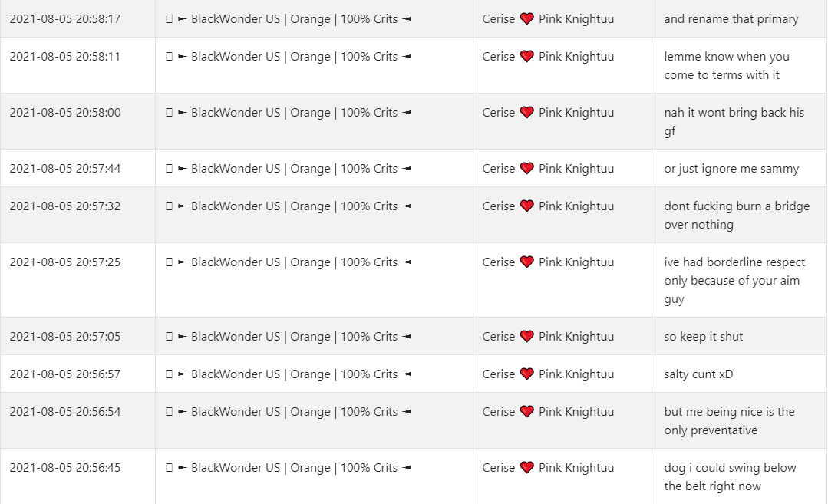The image size is (828, 504).
Task: Select player Cerise Pink Knightuu at 20:57:05
Action: 548,337
